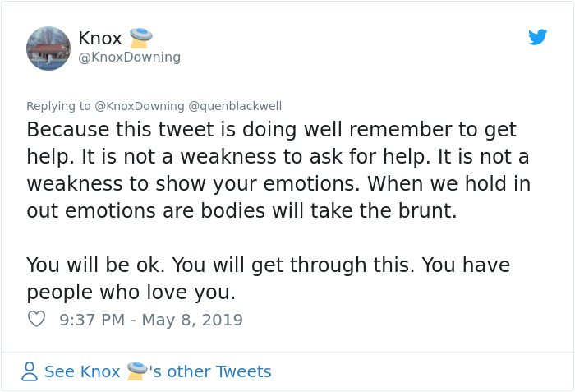Screen dimensions: 575x392
Task: Click the "Replying to" label
Action: [x=58, y=106]
